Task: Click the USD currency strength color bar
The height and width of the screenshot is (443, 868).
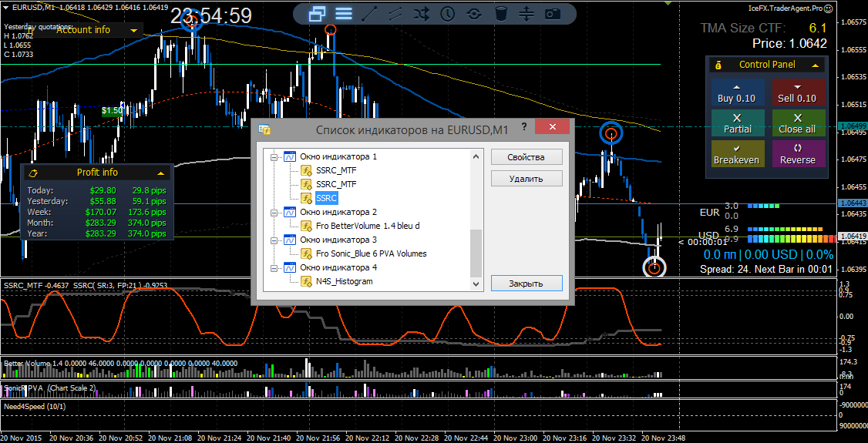Action: (x=791, y=239)
